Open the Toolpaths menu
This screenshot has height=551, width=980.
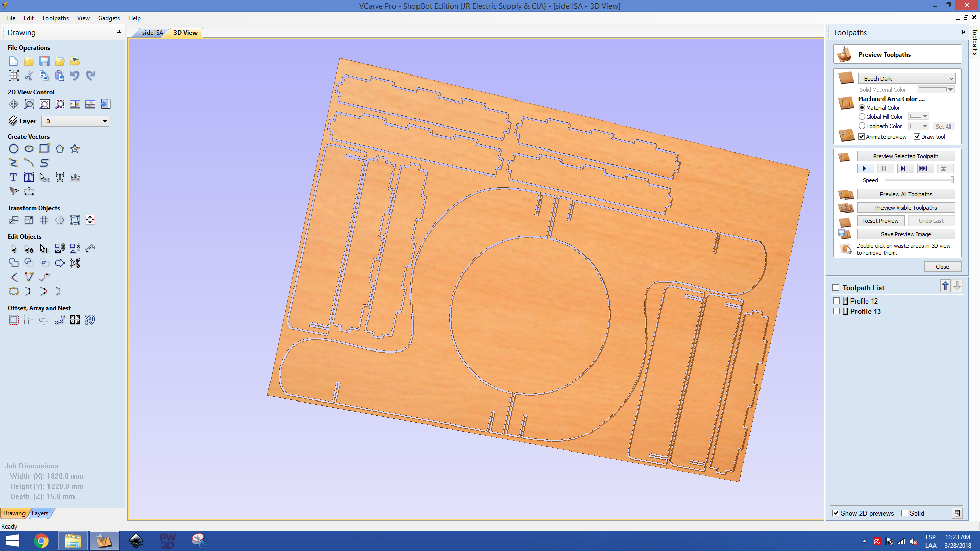(55, 18)
